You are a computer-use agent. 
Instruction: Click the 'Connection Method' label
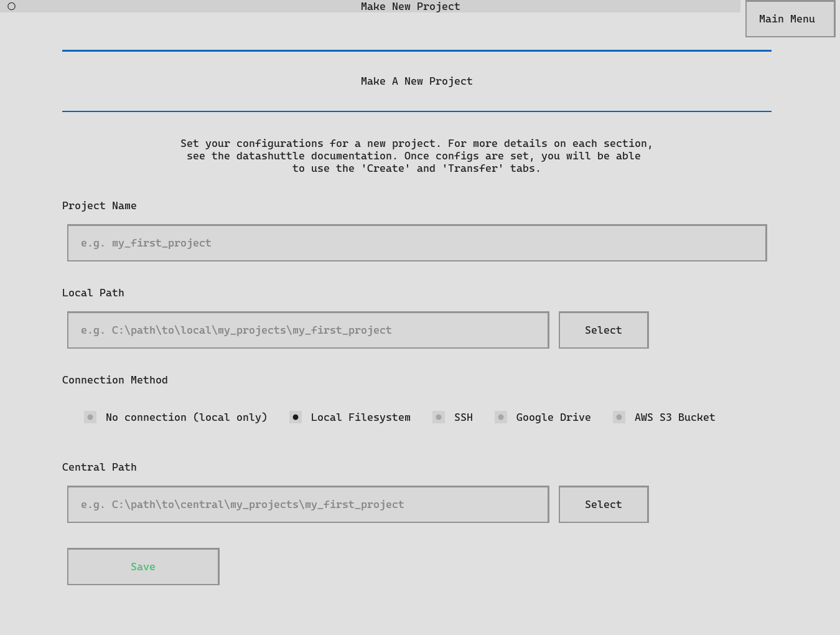click(115, 380)
